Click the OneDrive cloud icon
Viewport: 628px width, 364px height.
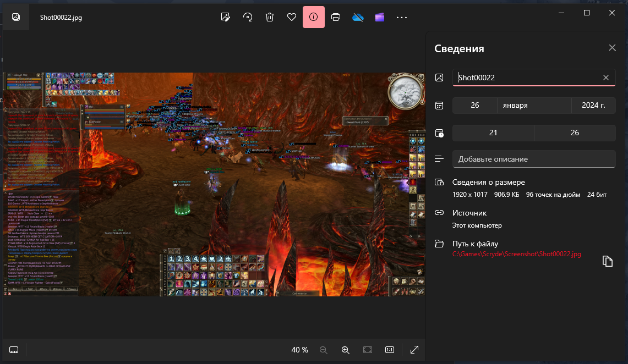pyautogui.click(x=358, y=17)
